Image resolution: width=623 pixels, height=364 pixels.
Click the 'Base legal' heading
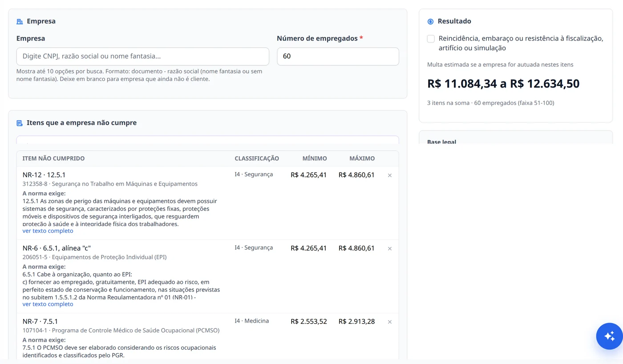[442, 142]
